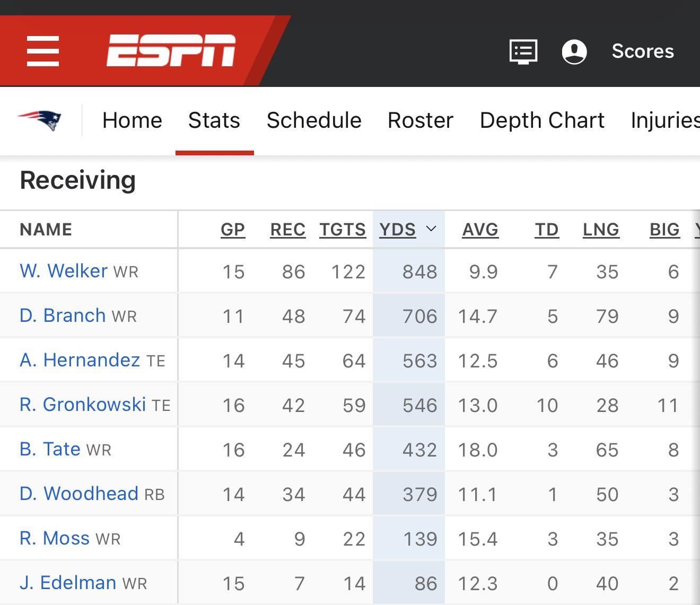This screenshot has height=605, width=700.
Task: Sort table by REC column
Action: click(x=287, y=230)
